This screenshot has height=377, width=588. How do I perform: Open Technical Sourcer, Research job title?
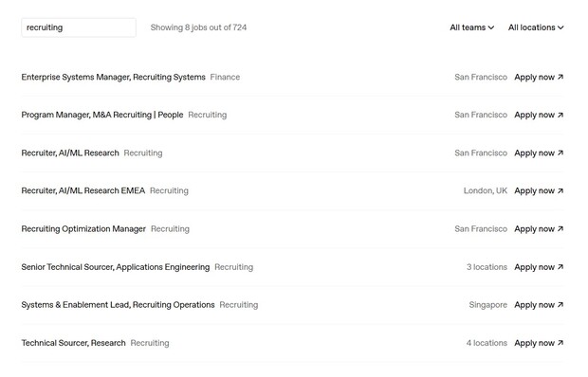pos(74,343)
